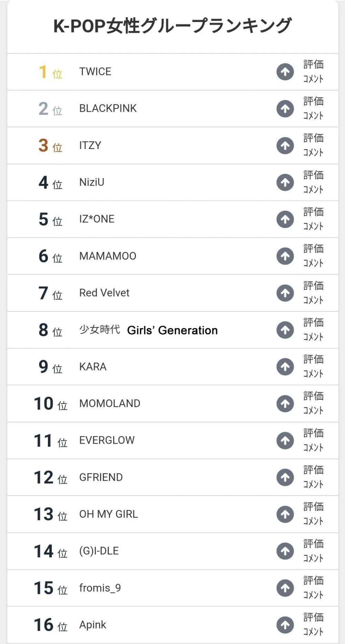Open 評価コメント for IZ*ONE

pyautogui.click(x=313, y=219)
